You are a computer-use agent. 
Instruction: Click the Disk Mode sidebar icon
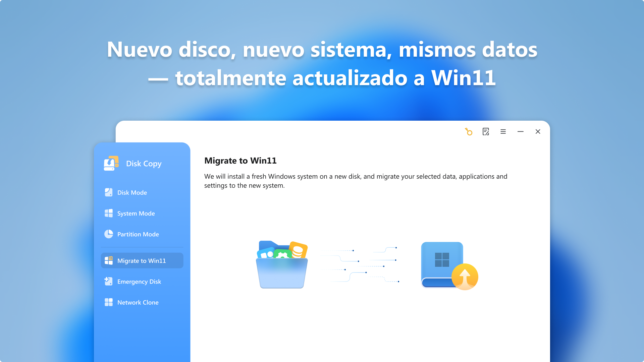pos(109,192)
